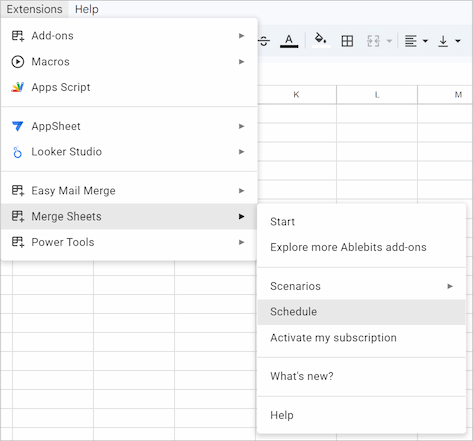The width and height of the screenshot is (473, 441).
Task: Open the Add-ons submenu entry
Action: [x=129, y=36]
